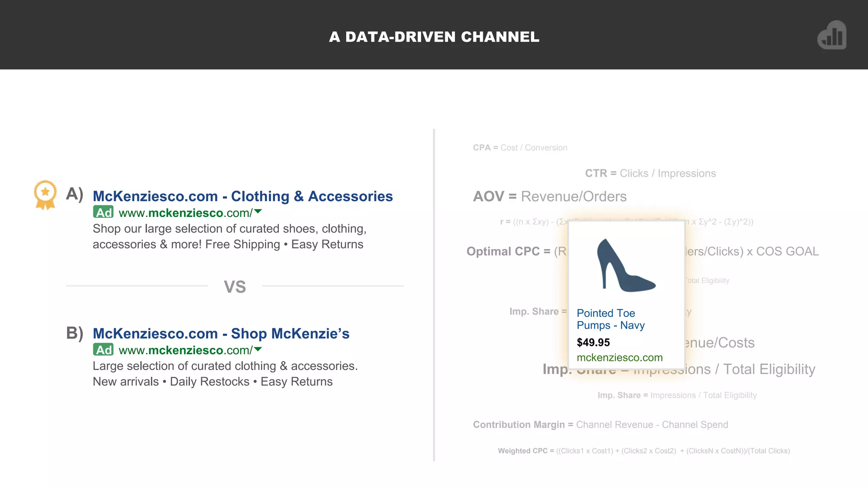This screenshot has height=488, width=868.
Task: Click 'Free Shipping • Easy Returns' text line
Action: pyautogui.click(x=284, y=244)
